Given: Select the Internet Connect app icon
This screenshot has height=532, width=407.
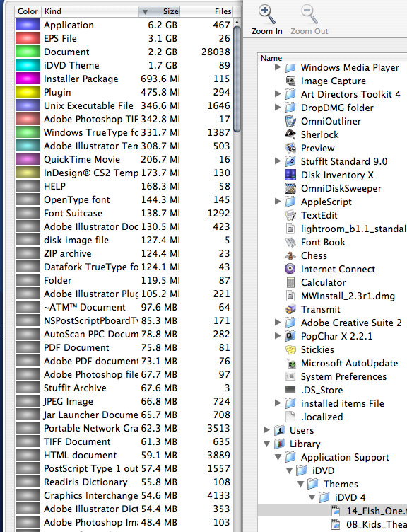Looking at the screenshot, I should point(290,269).
